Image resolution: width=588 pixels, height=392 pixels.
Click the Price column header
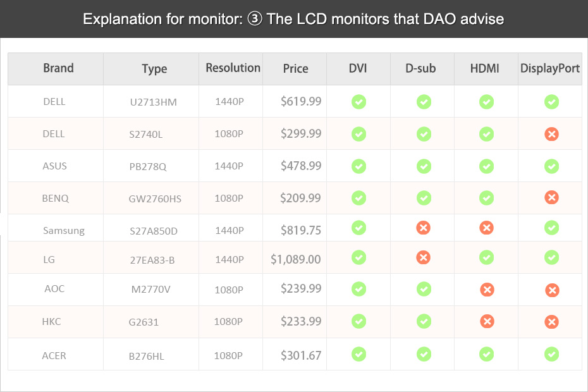click(x=295, y=68)
